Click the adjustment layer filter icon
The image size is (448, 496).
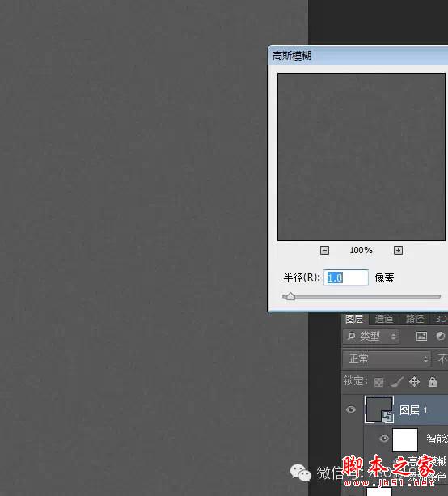[441, 336]
